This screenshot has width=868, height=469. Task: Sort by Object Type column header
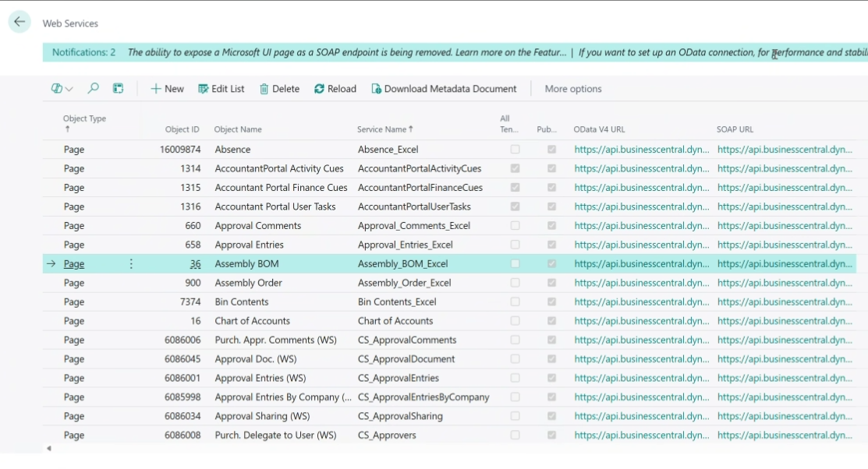pos(84,123)
